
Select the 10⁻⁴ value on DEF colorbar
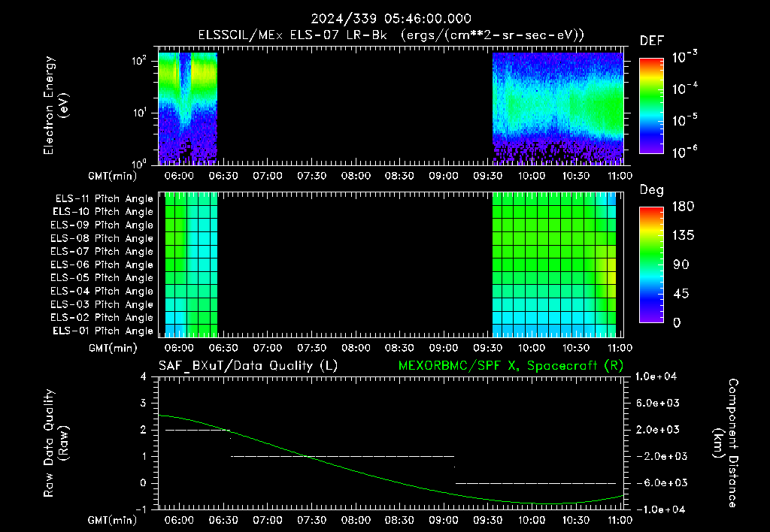pos(684,89)
